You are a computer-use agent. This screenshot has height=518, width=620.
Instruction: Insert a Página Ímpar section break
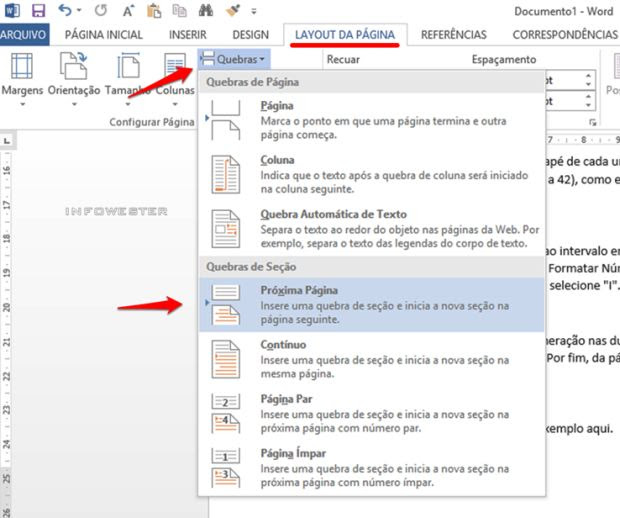click(372, 467)
